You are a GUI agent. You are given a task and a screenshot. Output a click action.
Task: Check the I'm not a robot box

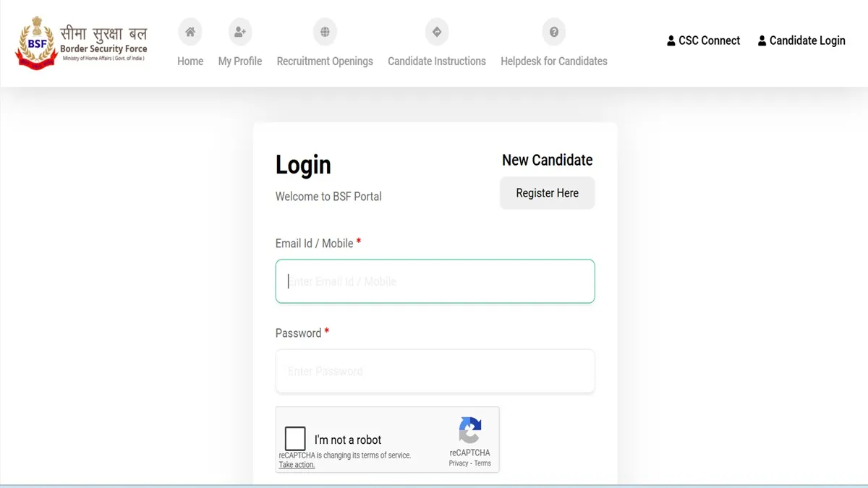click(x=295, y=439)
